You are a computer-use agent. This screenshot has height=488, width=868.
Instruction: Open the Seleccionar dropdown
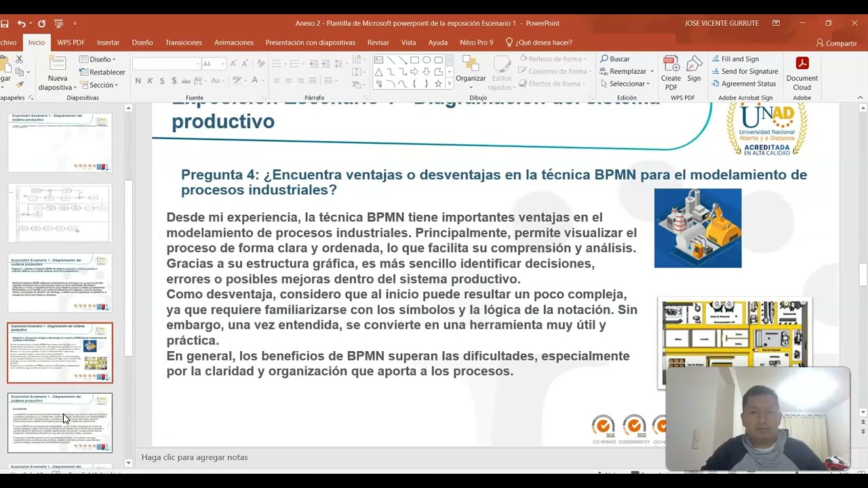[x=625, y=83]
